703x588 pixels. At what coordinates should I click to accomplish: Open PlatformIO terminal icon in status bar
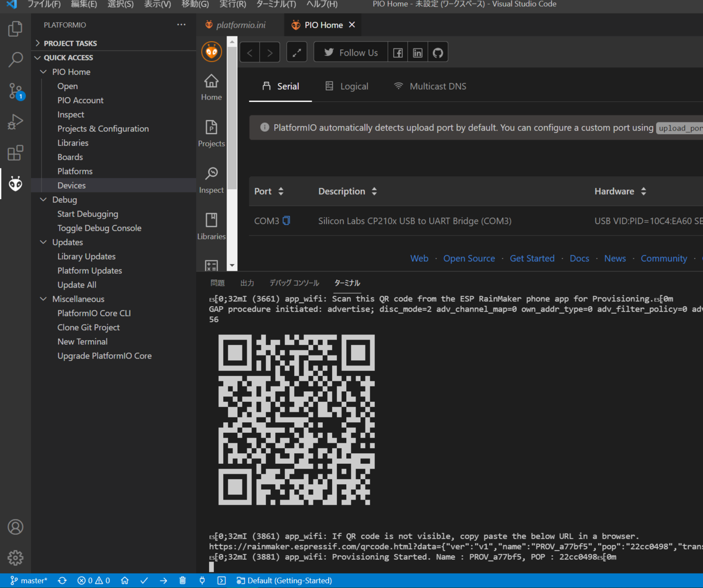tap(221, 581)
